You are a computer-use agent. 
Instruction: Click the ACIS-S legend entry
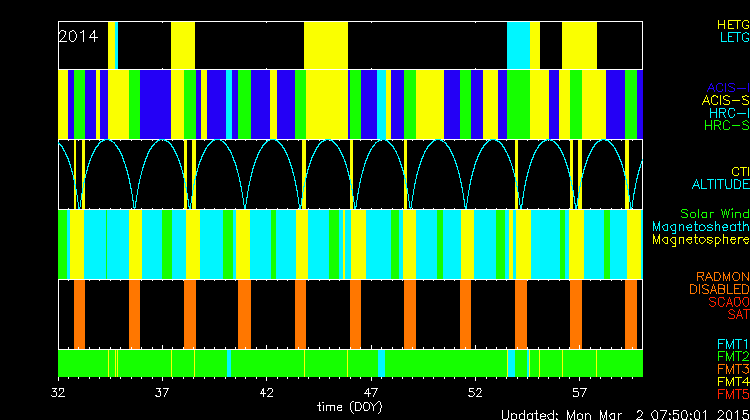coord(725,101)
